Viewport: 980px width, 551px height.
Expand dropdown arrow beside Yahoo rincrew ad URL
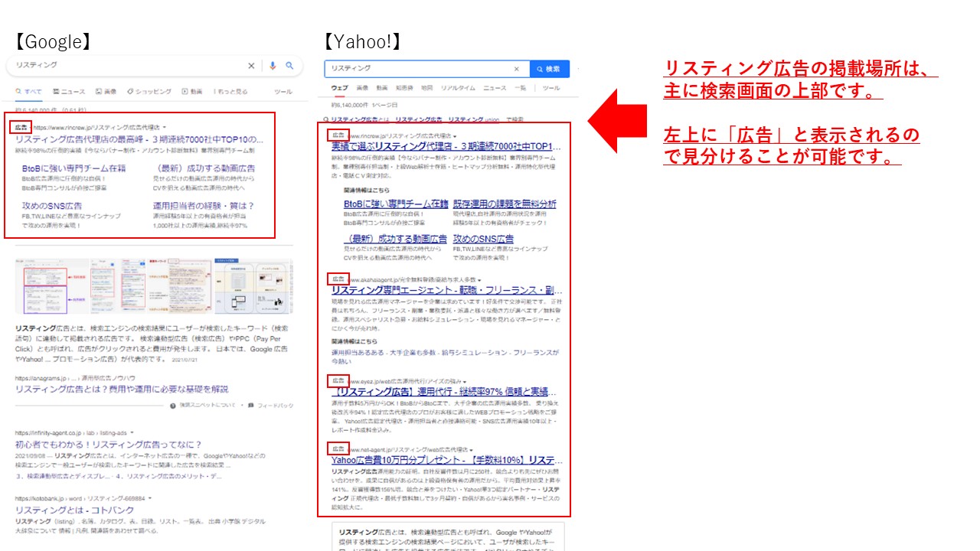(455, 135)
